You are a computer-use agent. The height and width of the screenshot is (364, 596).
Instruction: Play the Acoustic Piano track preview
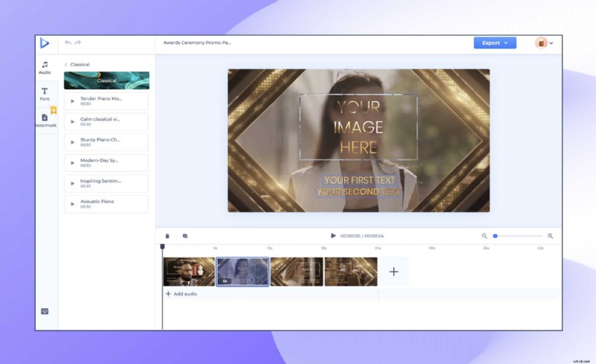(72, 204)
